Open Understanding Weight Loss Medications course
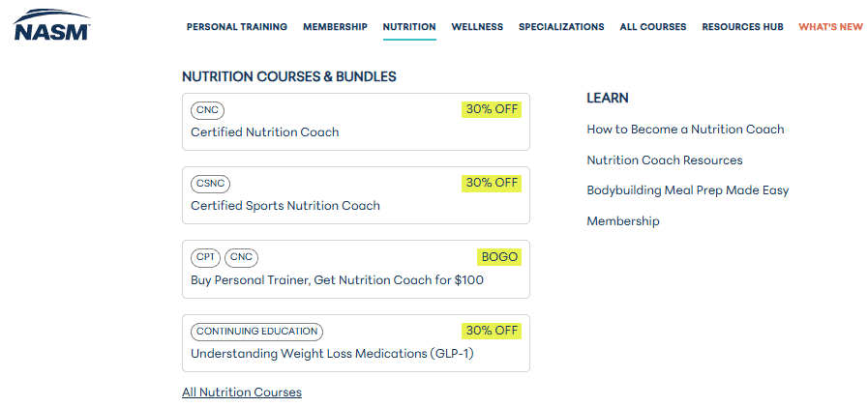The width and height of the screenshot is (868, 407). 356,343
